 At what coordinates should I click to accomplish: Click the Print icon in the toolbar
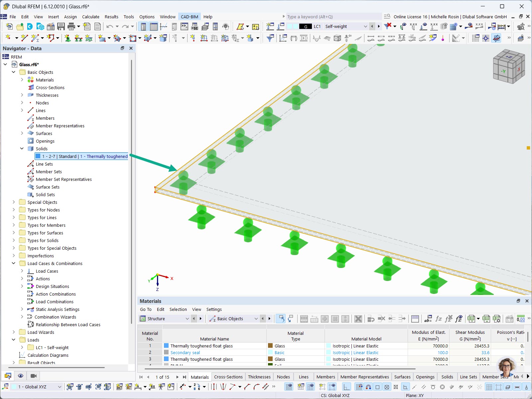(70, 27)
